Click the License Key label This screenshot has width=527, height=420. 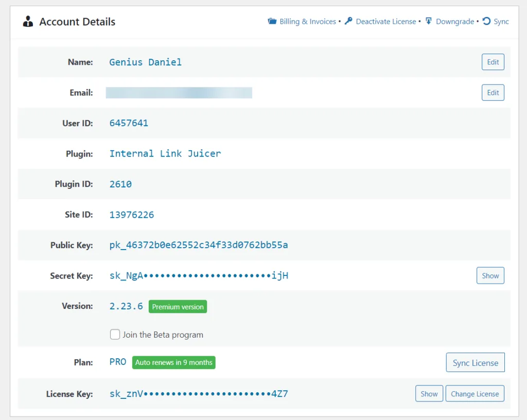click(69, 394)
